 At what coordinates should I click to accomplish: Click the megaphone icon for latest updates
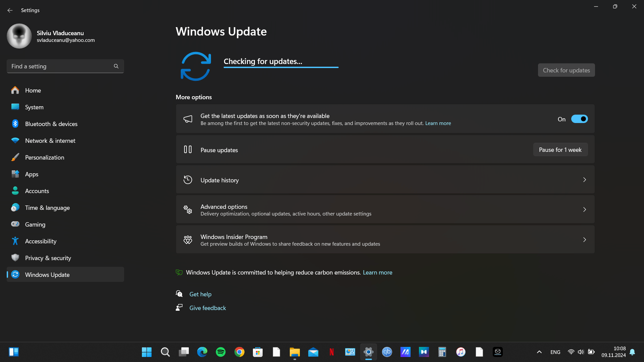188,119
